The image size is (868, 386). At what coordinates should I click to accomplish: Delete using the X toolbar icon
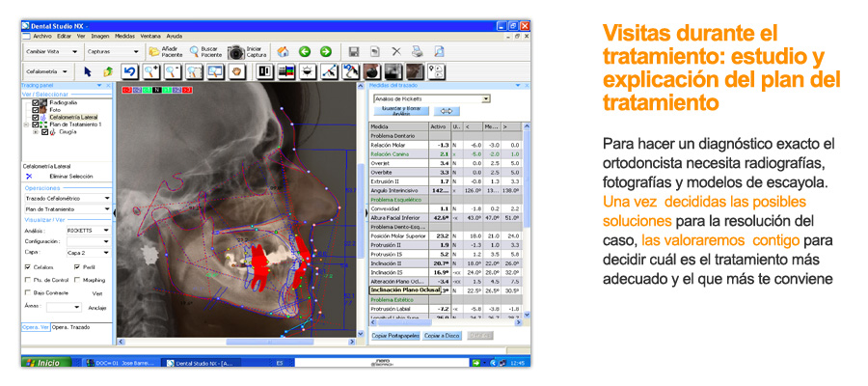click(x=396, y=52)
